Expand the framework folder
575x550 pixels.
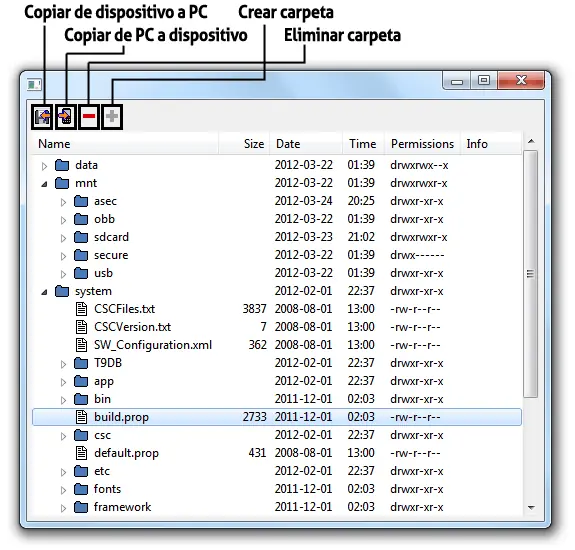click(x=63, y=508)
